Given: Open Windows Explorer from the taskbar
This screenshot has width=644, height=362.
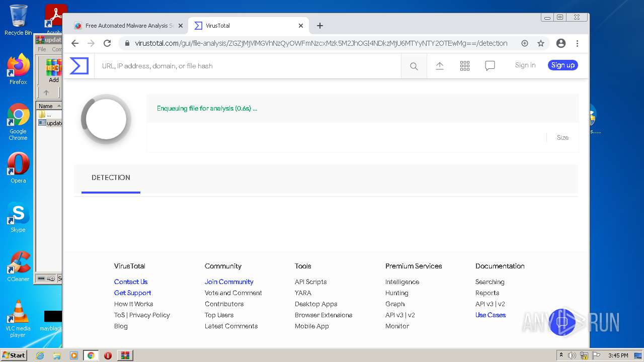Looking at the screenshot, I should pos(57,355).
